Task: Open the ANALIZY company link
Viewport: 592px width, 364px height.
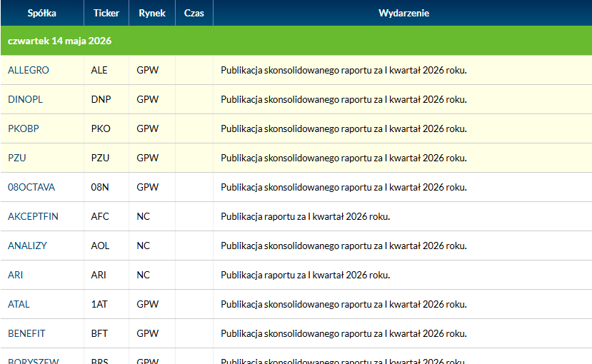Action: [x=27, y=246]
